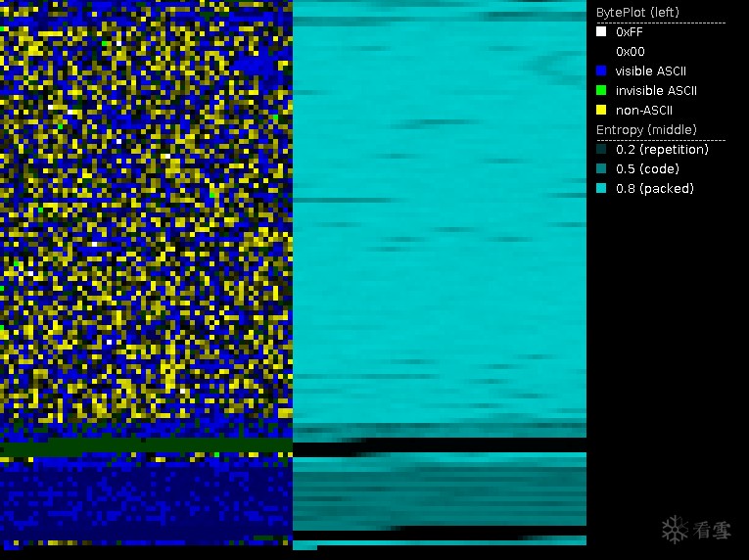Click the blue visible ASCII swatch

[601, 70]
